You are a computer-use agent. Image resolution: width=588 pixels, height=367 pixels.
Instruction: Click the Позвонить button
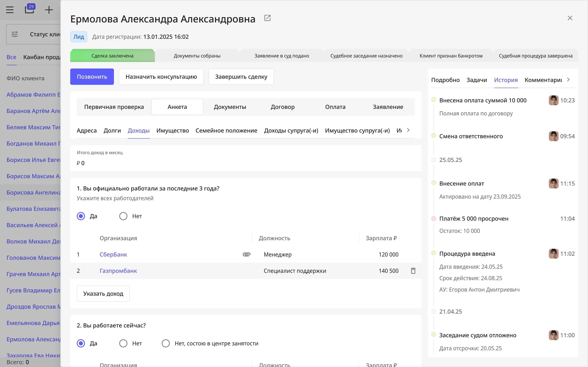pyautogui.click(x=92, y=77)
